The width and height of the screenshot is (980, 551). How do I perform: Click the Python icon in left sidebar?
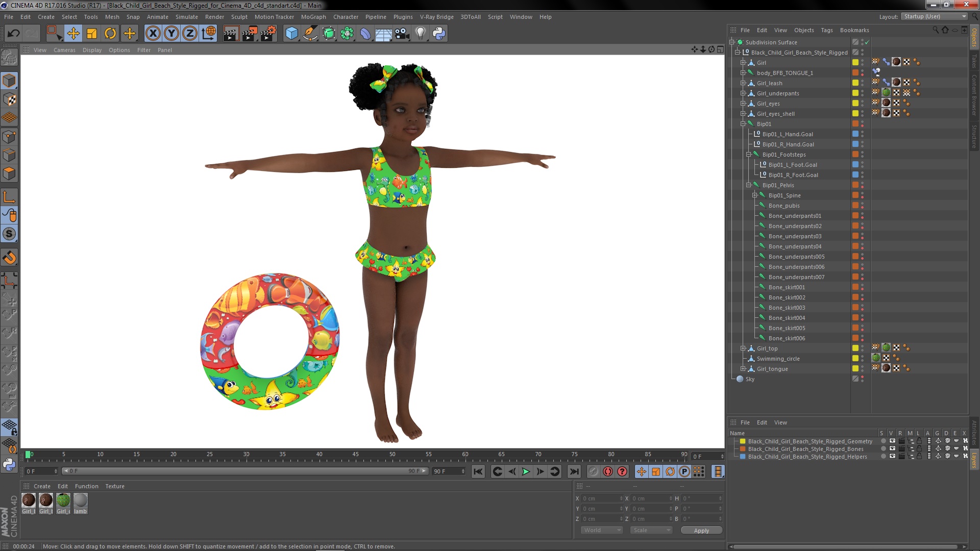(x=9, y=464)
